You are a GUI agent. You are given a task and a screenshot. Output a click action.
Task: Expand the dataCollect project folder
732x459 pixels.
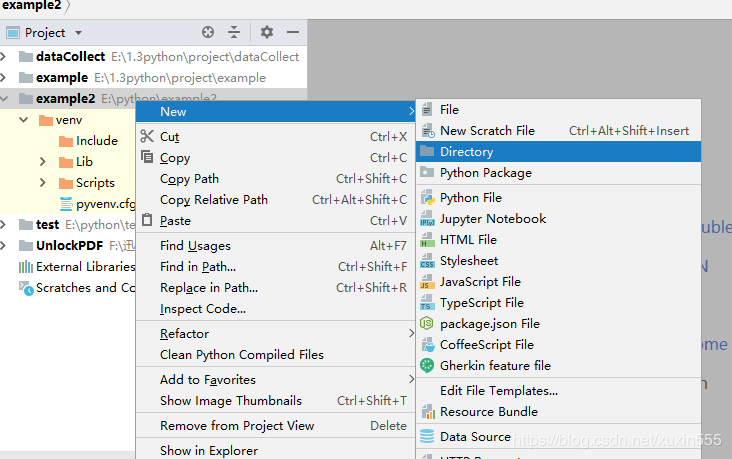coord(5,57)
